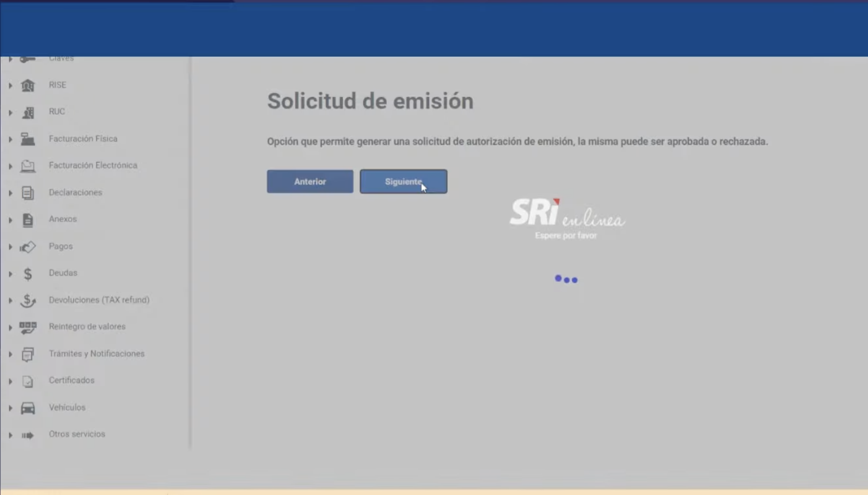Expand the Certificados menu entry

[71, 380]
